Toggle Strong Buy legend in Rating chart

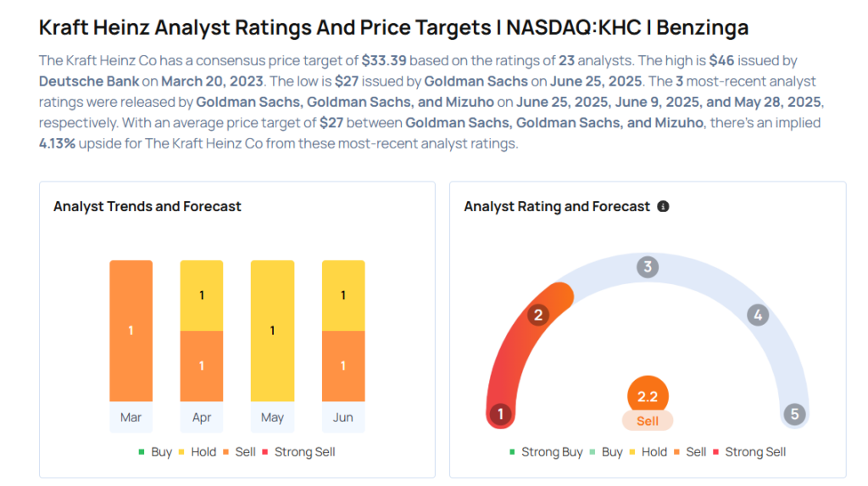546,452
